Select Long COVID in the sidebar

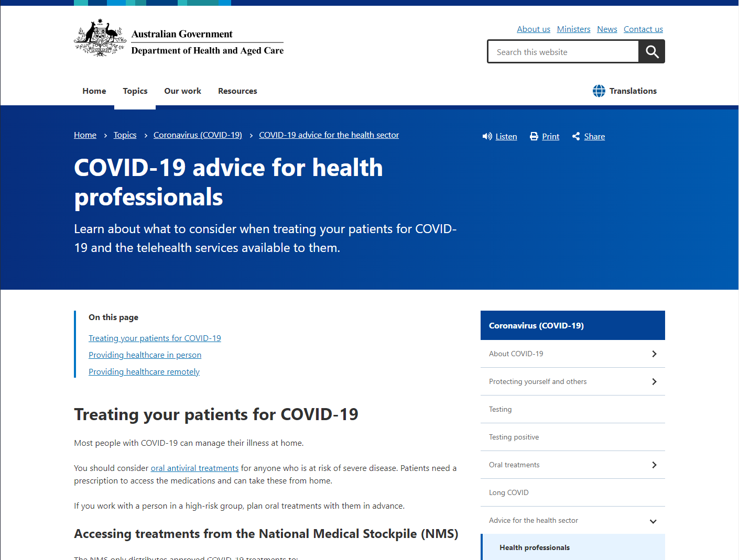[508, 493]
